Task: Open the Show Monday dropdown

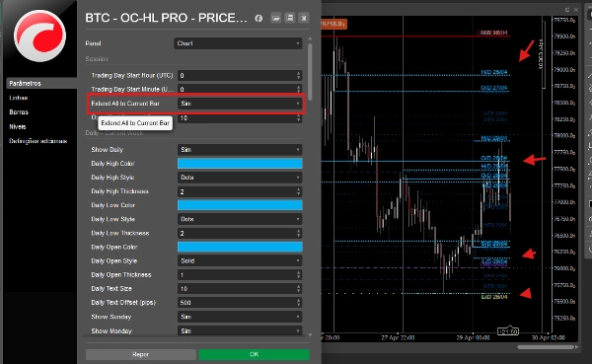Action: (x=240, y=330)
